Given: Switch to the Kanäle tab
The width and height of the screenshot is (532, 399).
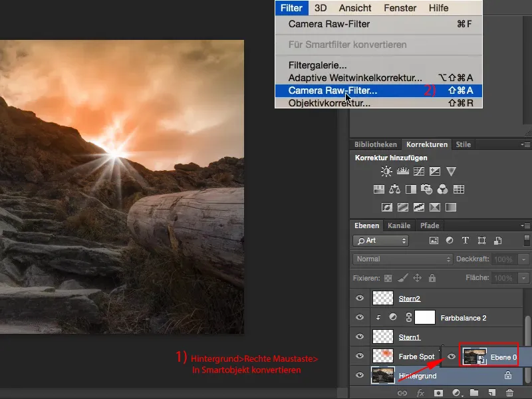Looking at the screenshot, I should [400, 225].
